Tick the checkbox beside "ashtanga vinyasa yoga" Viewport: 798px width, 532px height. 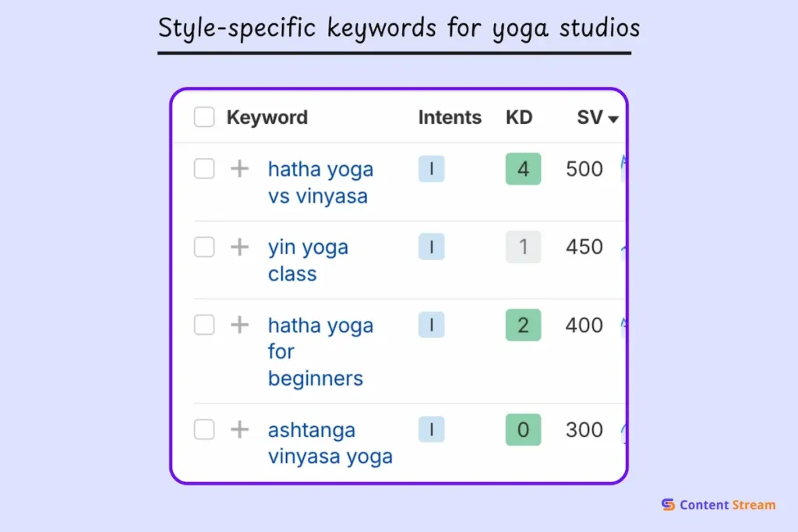point(203,429)
